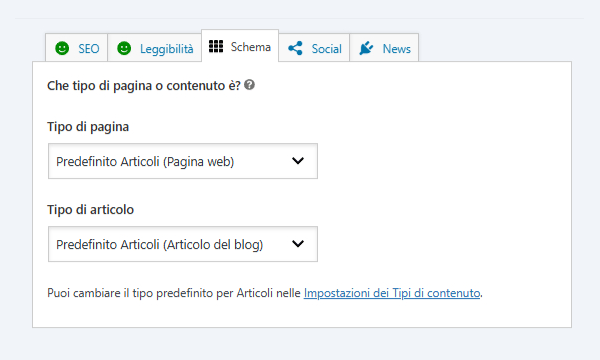
Task: Click the Schema grid icon
Action: pyautogui.click(x=216, y=46)
